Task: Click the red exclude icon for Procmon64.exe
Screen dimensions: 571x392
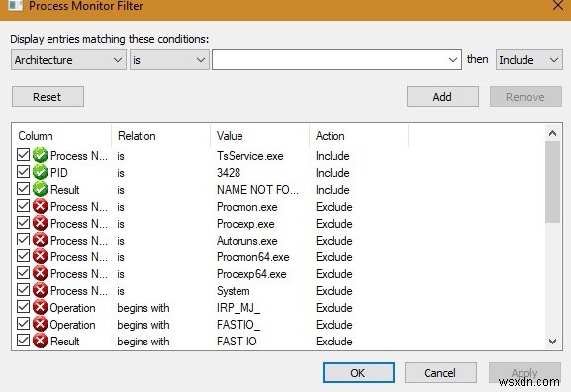Action: 40,256
